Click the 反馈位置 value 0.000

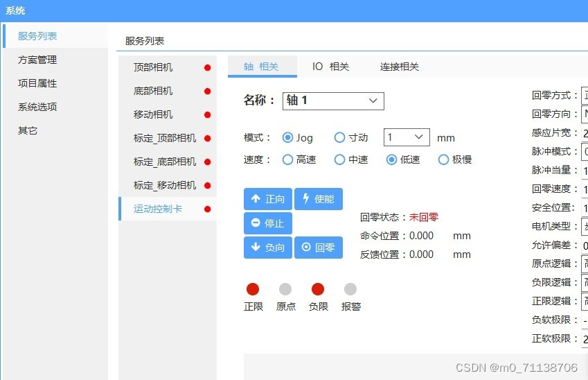click(x=422, y=254)
